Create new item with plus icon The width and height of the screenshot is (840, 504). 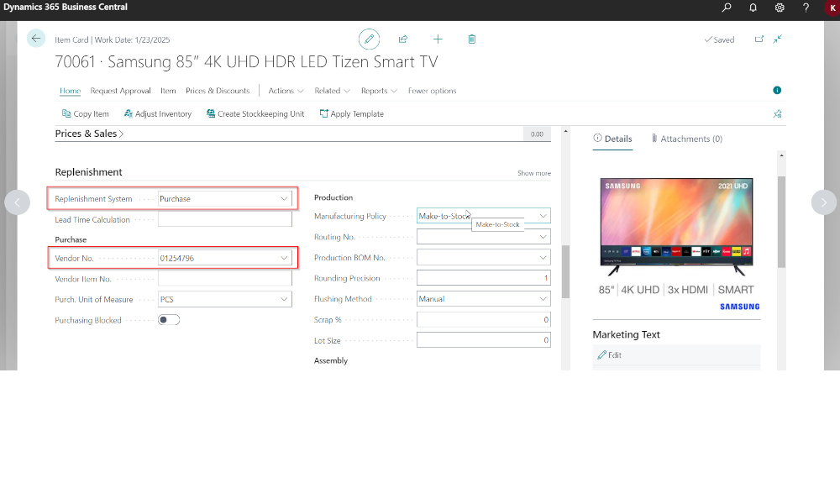coord(438,39)
